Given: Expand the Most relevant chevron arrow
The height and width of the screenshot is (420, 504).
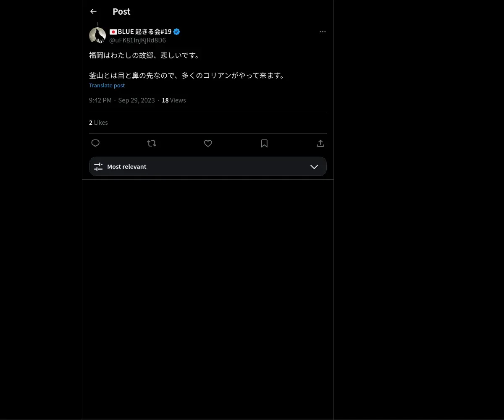Looking at the screenshot, I should (314, 167).
